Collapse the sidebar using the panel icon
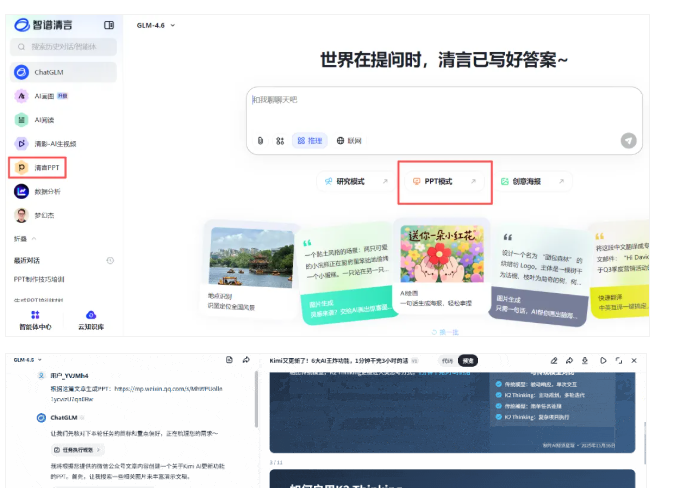Image resolution: width=681 pixels, height=488 pixels. (109, 25)
